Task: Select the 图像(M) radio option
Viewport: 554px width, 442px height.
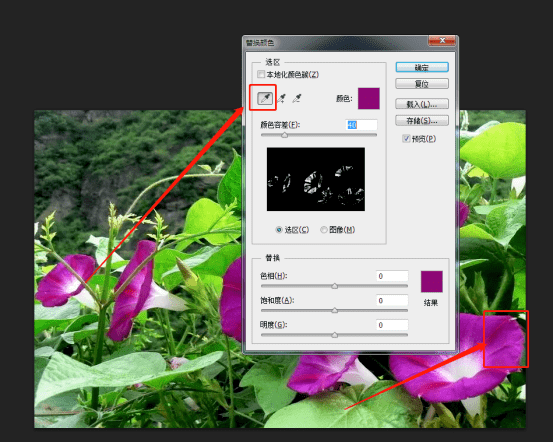Action: click(323, 230)
